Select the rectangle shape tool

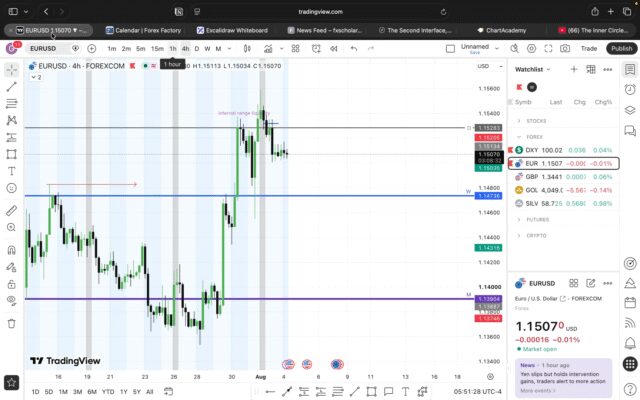(11, 154)
